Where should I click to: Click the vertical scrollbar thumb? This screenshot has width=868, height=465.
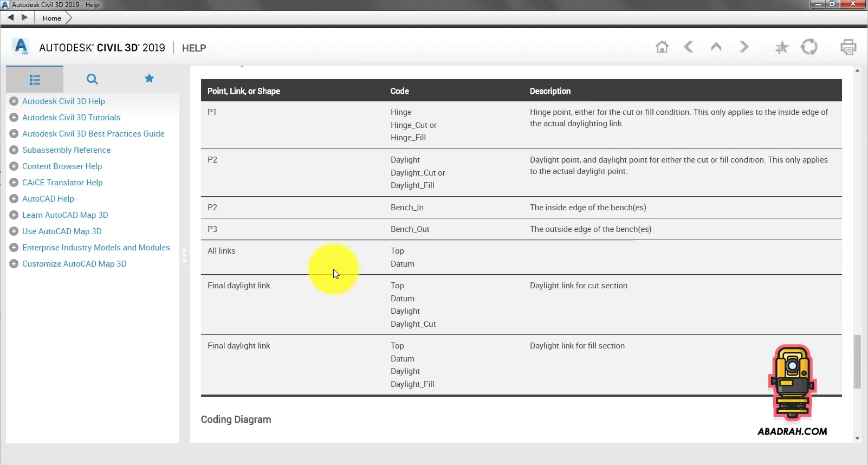coord(857,361)
